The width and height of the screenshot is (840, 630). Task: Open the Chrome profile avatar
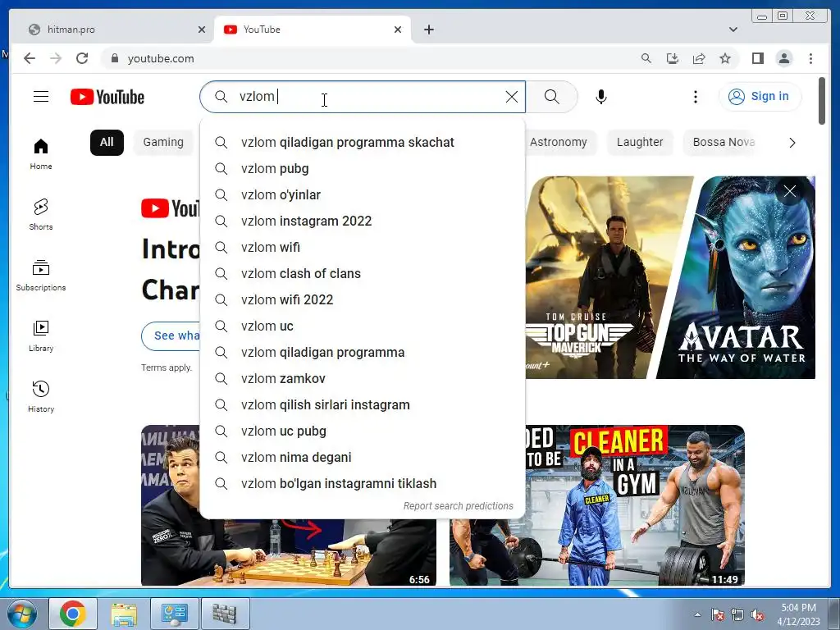[783, 58]
